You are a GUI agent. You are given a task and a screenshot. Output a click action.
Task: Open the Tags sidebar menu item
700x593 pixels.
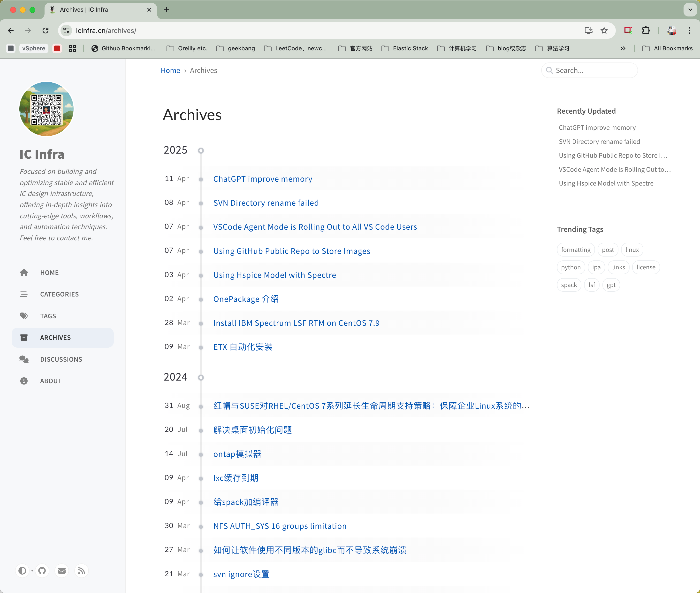(x=48, y=316)
